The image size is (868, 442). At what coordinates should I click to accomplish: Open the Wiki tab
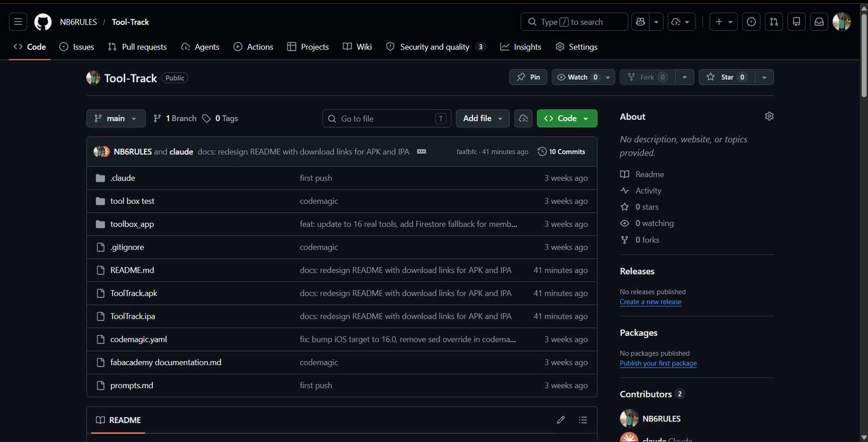pos(358,47)
